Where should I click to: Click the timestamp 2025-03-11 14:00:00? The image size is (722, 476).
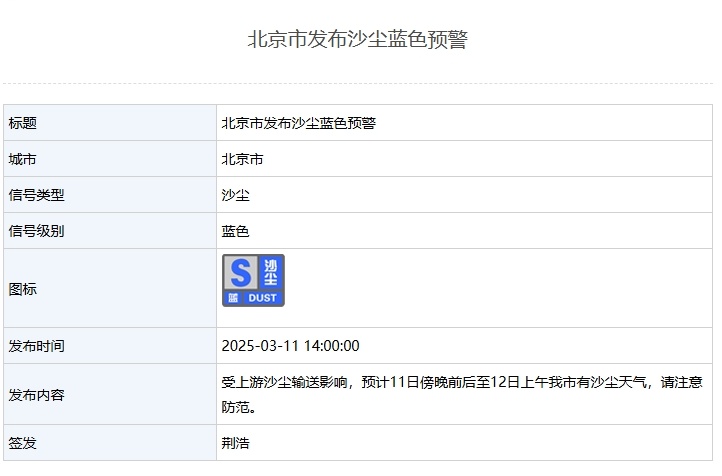pyautogui.click(x=290, y=346)
